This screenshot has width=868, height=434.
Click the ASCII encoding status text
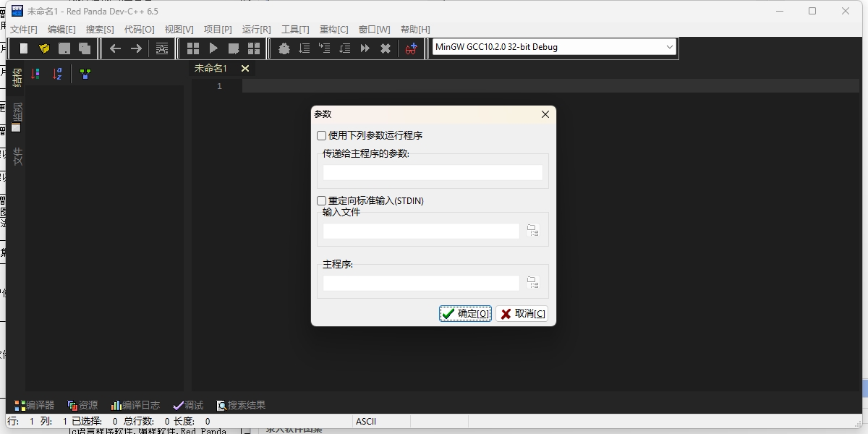pos(366,421)
